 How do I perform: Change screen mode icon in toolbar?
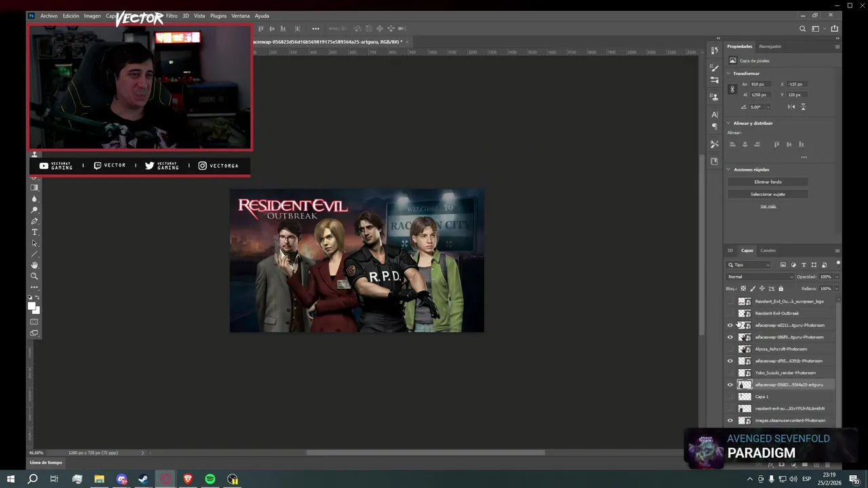point(35,333)
